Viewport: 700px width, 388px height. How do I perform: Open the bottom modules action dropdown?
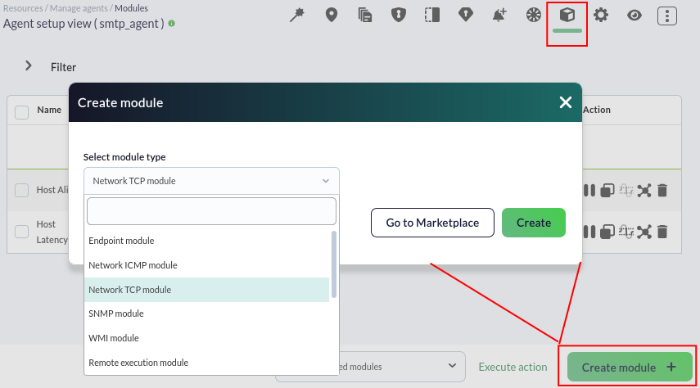370,367
